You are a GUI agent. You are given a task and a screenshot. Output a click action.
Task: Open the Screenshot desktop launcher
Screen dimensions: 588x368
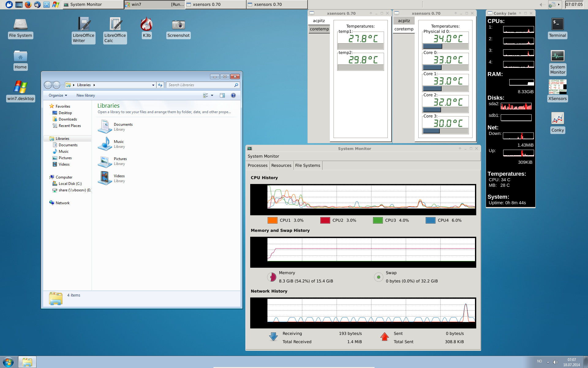178,25
